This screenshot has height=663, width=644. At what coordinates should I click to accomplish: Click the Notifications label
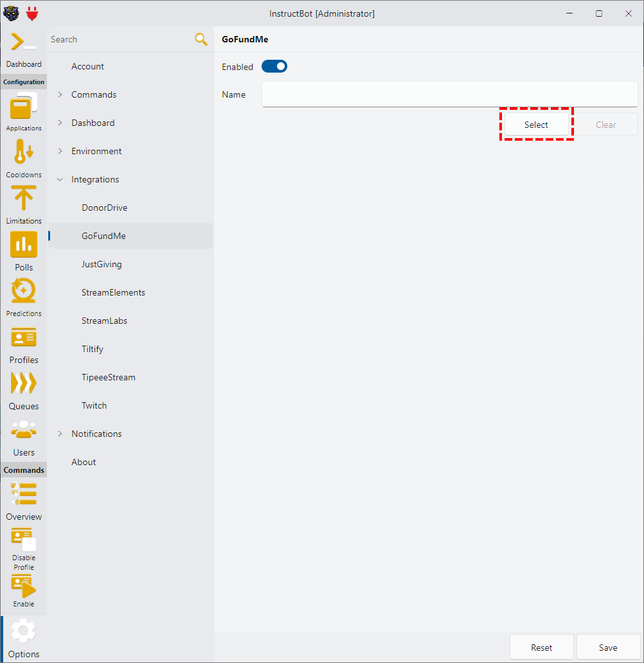coord(96,434)
